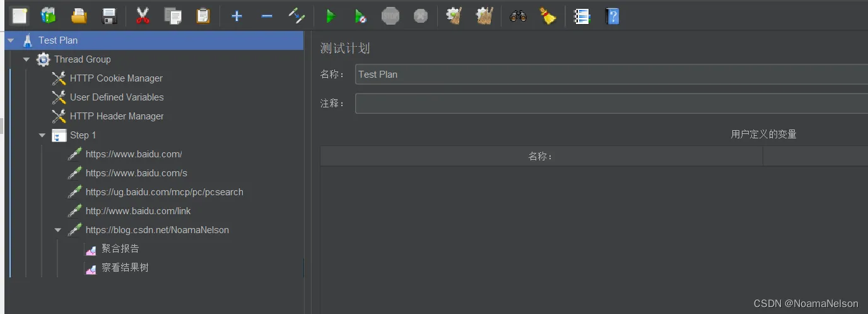Select the https://www.baidu.com/s sampler

pyautogui.click(x=136, y=173)
